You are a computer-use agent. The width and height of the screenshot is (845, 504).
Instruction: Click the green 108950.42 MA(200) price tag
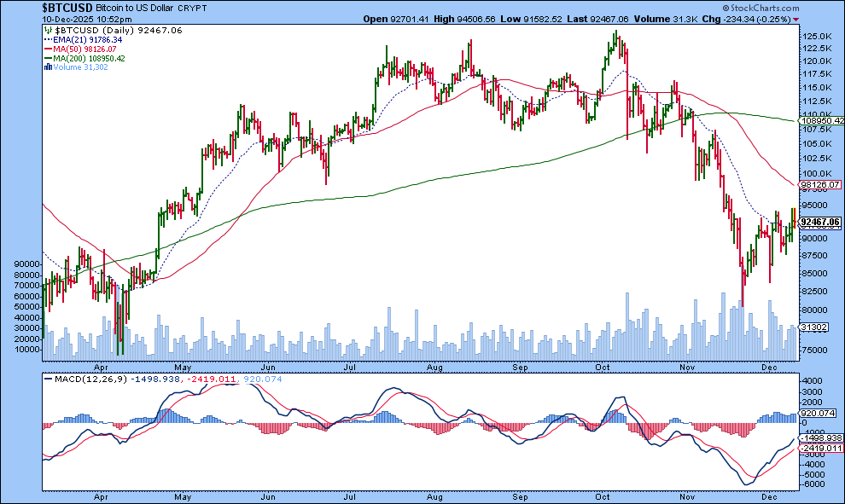(821, 122)
